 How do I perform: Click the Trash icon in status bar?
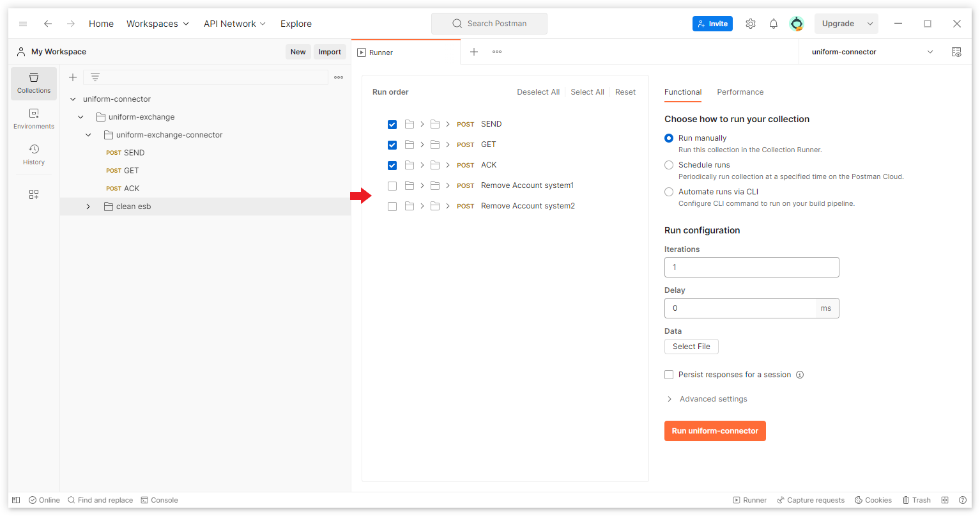[x=916, y=500]
